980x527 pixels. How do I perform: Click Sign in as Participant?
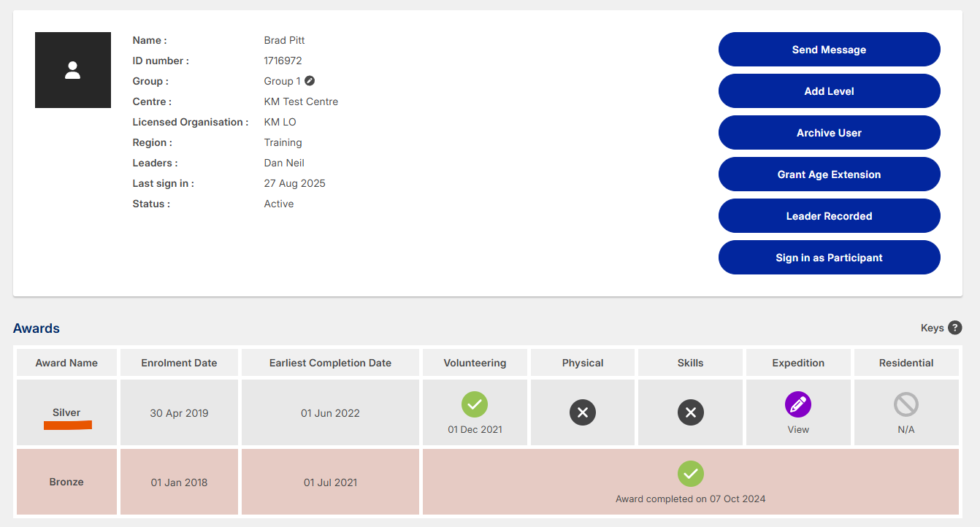(x=829, y=258)
